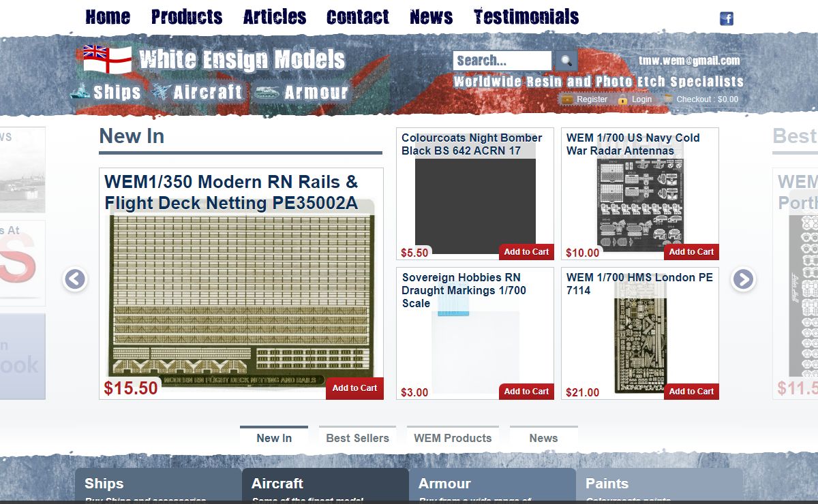Go to previous carousel slide
The image size is (818, 504).
[x=75, y=279]
